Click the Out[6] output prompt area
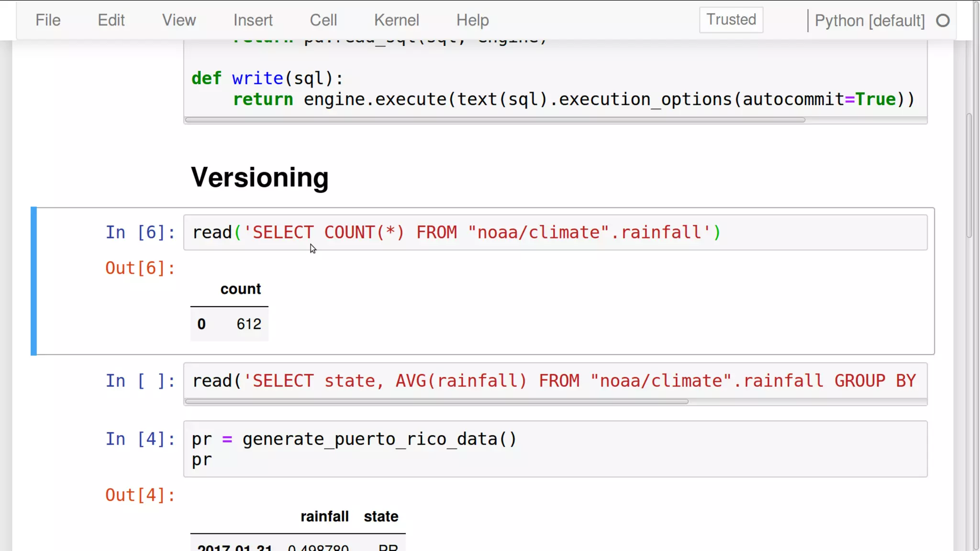The image size is (980, 551). [x=140, y=268]
